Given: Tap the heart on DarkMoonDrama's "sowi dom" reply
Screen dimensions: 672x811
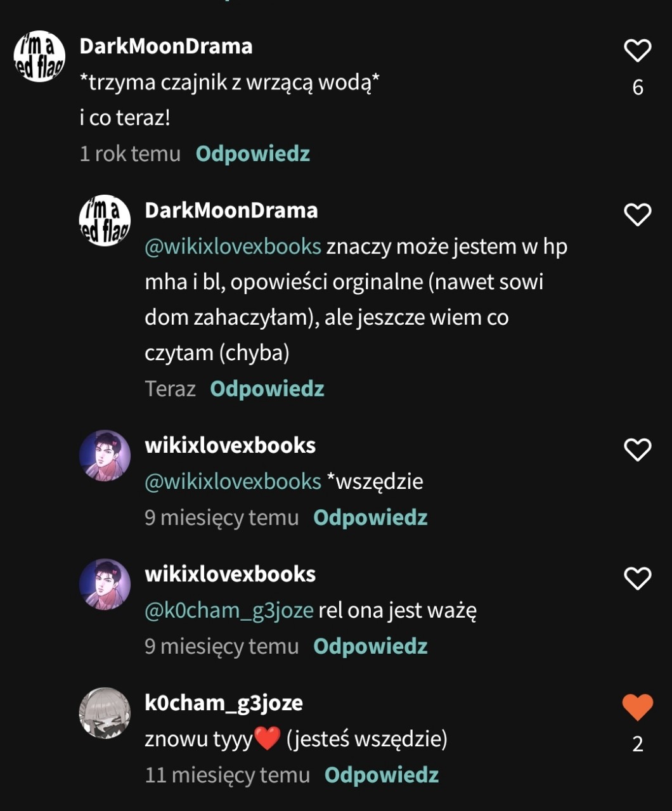Looking at the screenshot, I should pyautogui.click(x=637, y=215).
